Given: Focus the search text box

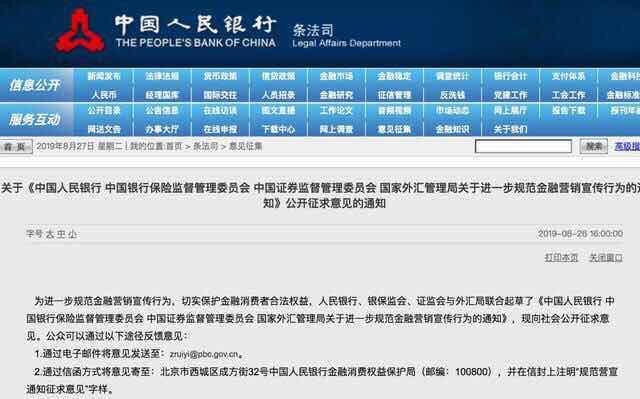Looking at the screenshot, I should pyautogui.click(x=523, y=146).
